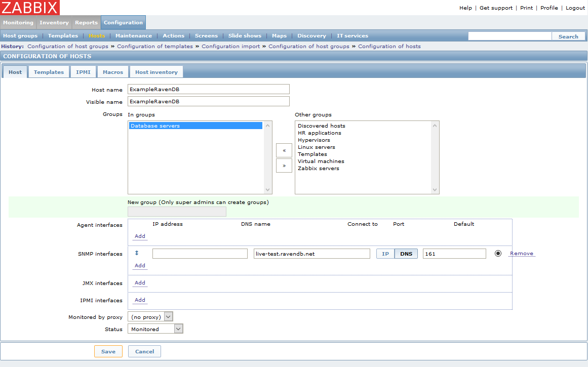Image resolution: width=588 pixels, height=367 pixels.
Task: Add an Agent interface
Action: point(140,236)
